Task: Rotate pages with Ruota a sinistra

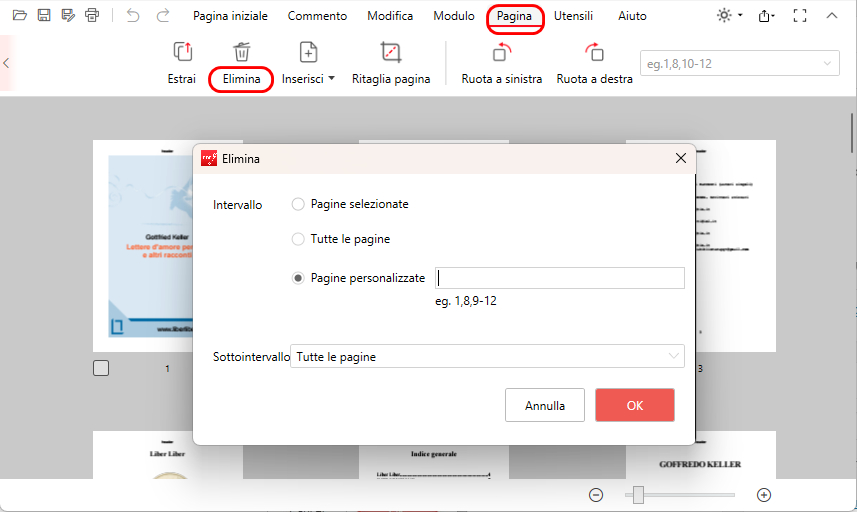Action: pyautogui.click(x=502, y=64)
